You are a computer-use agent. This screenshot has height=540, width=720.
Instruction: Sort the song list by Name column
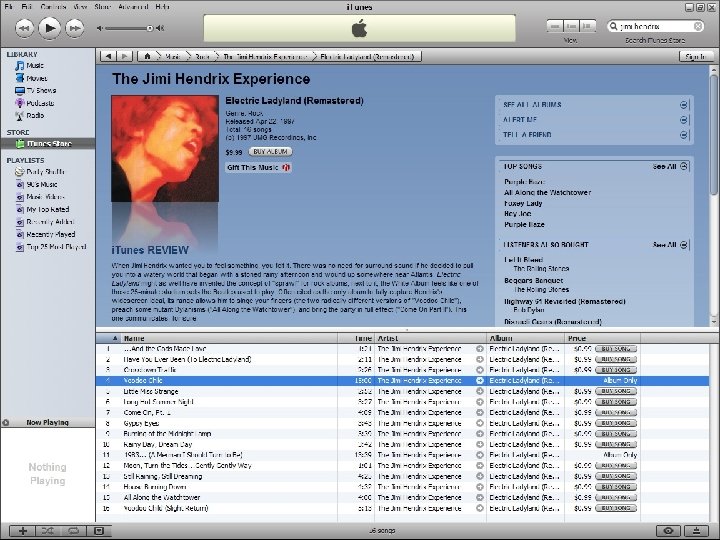230,338
